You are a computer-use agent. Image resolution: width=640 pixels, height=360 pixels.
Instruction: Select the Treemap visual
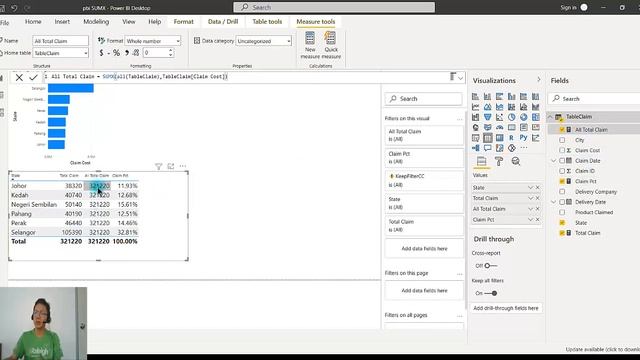click(536, 117)
